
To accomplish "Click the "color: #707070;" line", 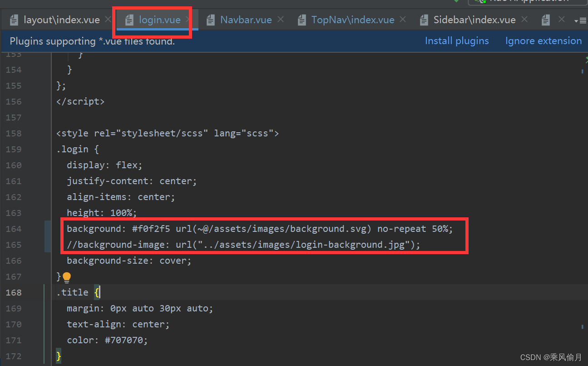I will (x=107, y=340).
